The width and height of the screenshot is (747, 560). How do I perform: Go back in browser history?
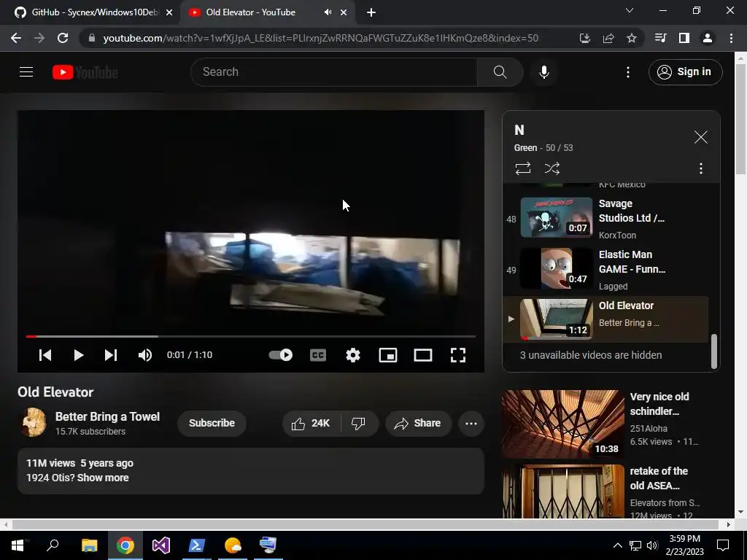point(16,38)
